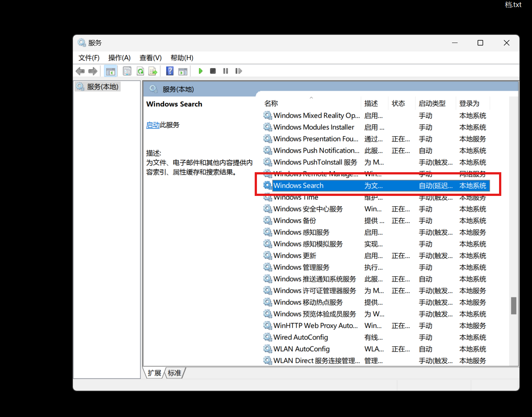Click the Restart Service icon
This screenshot has height=417, width=532.
click(x=238, y=71)
